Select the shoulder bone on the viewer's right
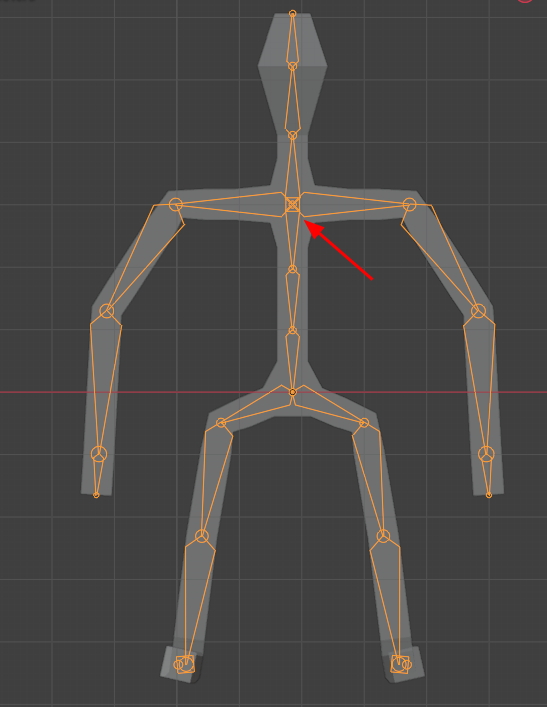This screenshot has width=547, height=707. [x=354, y=205]
